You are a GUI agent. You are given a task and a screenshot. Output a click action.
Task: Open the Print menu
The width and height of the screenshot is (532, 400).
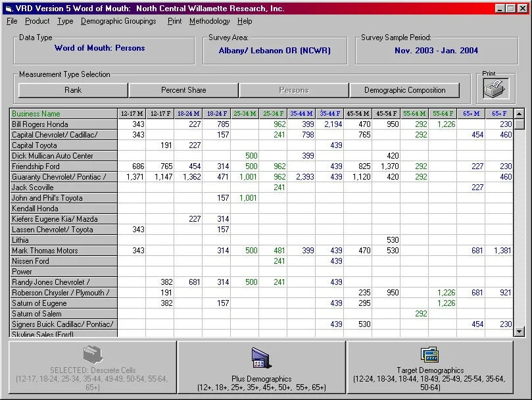175,21
